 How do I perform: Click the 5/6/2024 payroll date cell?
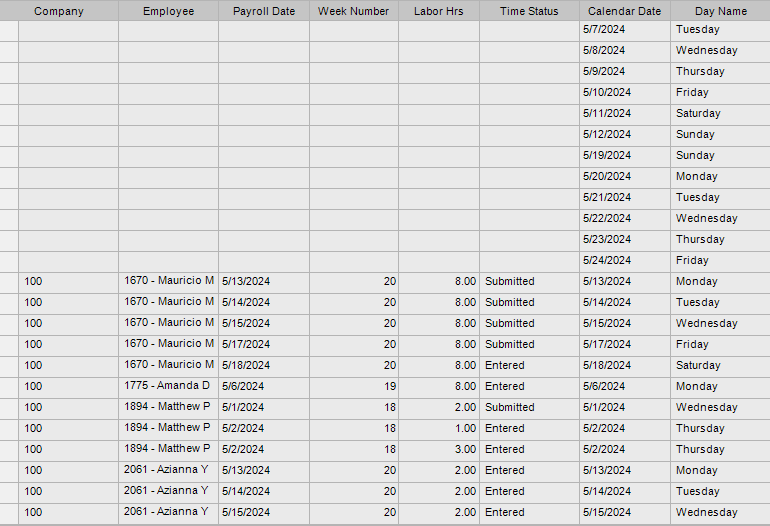tap(264, 387)
